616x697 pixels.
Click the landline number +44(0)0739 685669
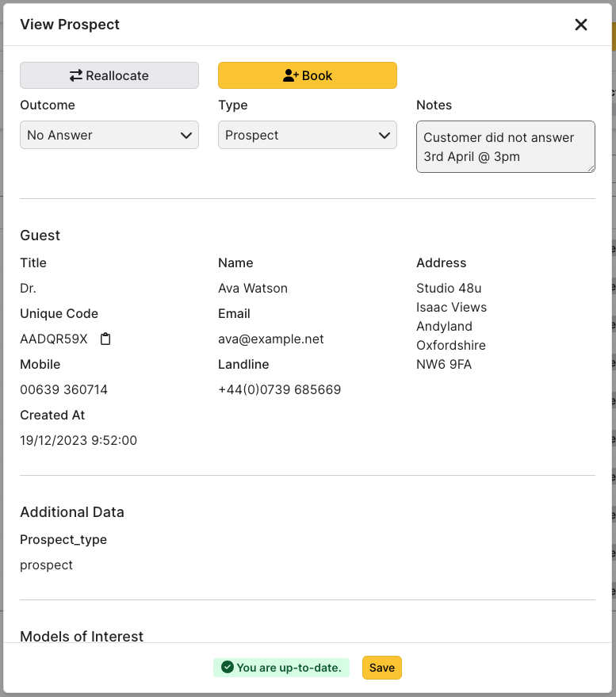pos(279,390)
